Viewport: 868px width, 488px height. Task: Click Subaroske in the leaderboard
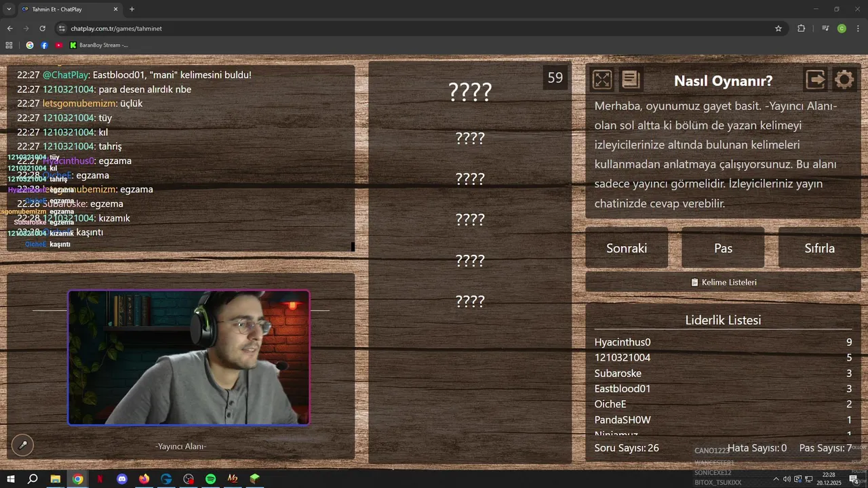[618, 373]
